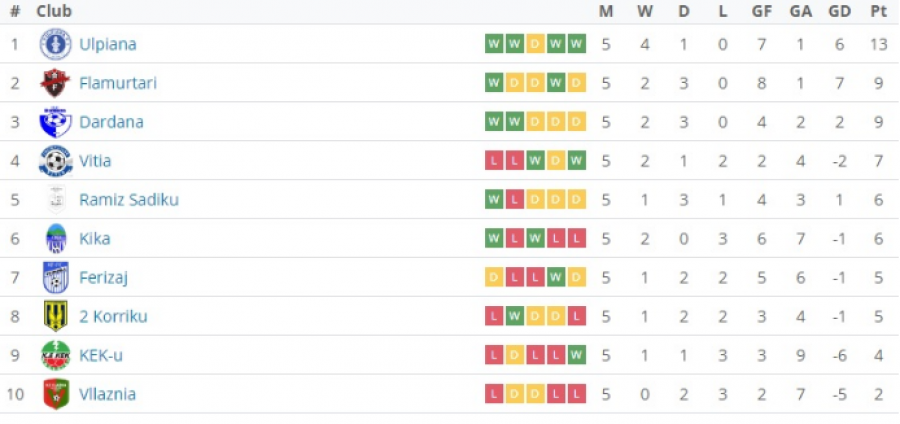This screenshot has width=900, height=424.
Task: Click Ulpiana's yellow draw form badge
Action: (x=536, y=44)
